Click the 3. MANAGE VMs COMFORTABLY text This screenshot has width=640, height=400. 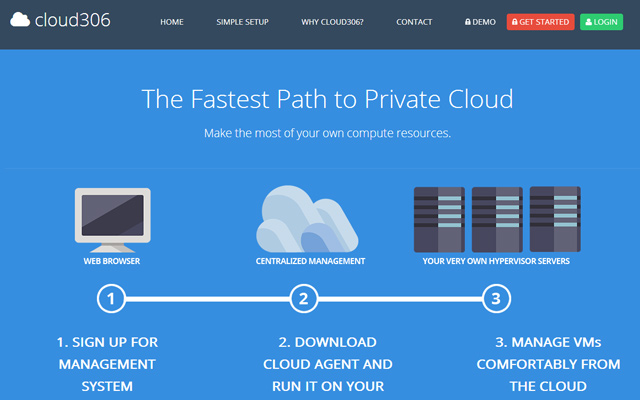pos(548,364)
